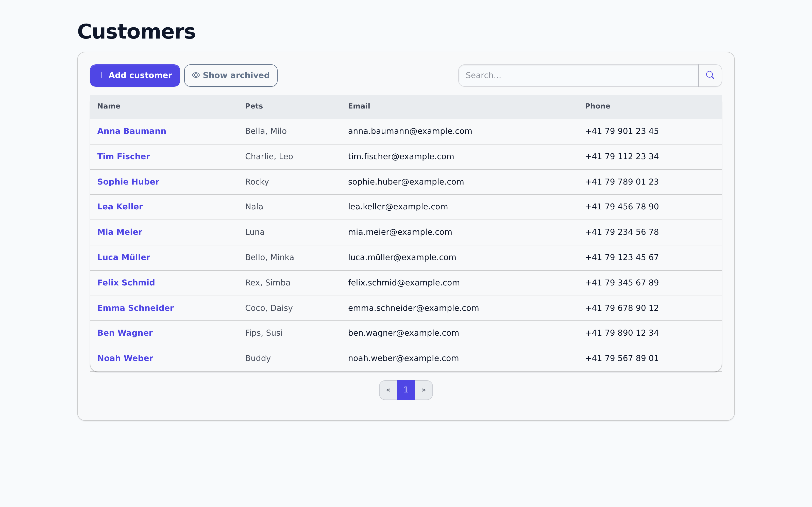
Task: Click the plus icon on Add customer button
Action: [x=102, y=76]
